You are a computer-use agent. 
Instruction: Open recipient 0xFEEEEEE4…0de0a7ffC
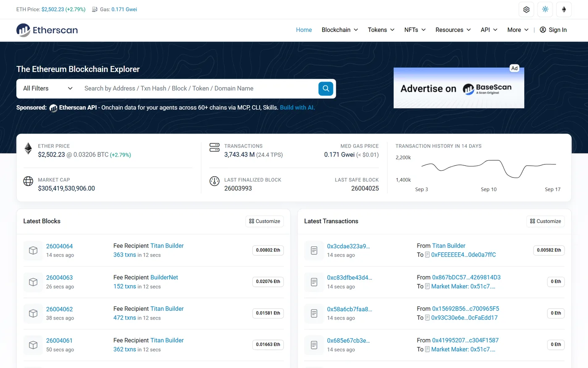coord(464,255)
